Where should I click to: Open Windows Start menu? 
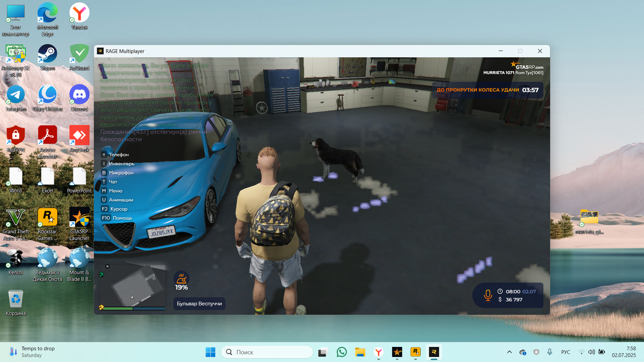pos(210,352)
